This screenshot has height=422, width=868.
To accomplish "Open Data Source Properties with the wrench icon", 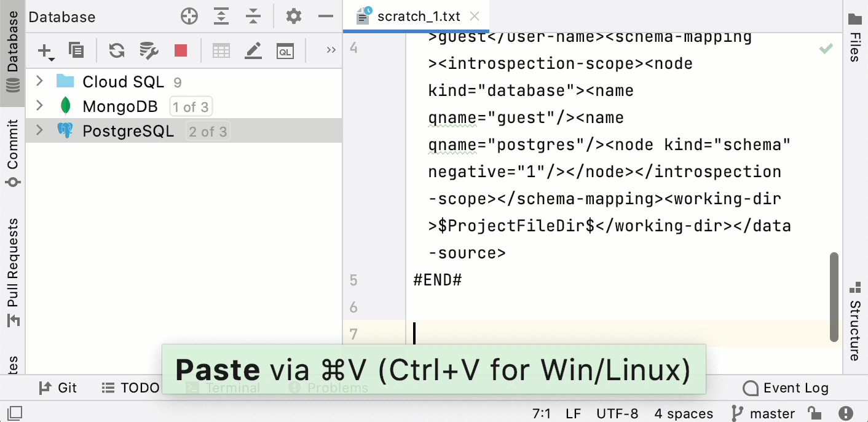I will click(x=148, y=51).
